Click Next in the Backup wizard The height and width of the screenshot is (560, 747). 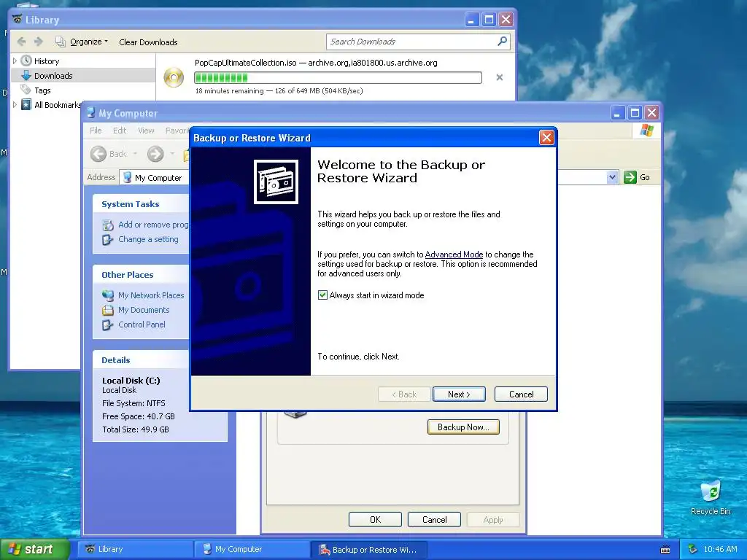[459, 394]
